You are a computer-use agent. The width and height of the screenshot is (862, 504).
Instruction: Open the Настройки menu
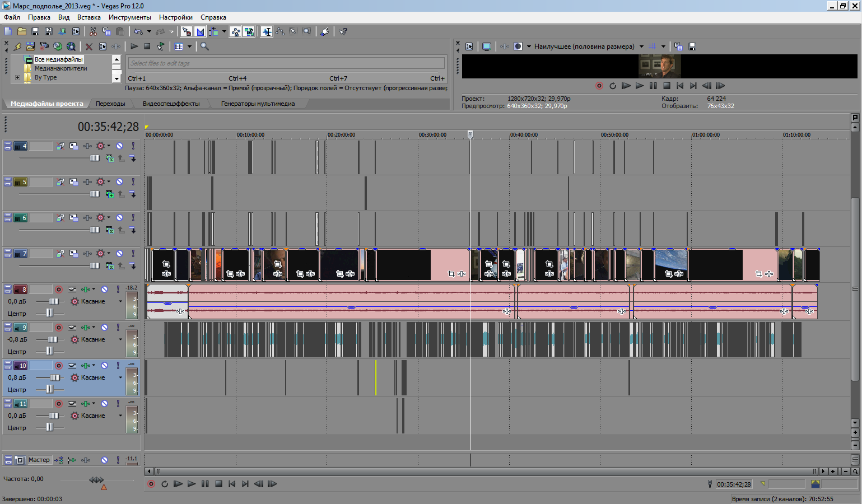pos(176,17)
